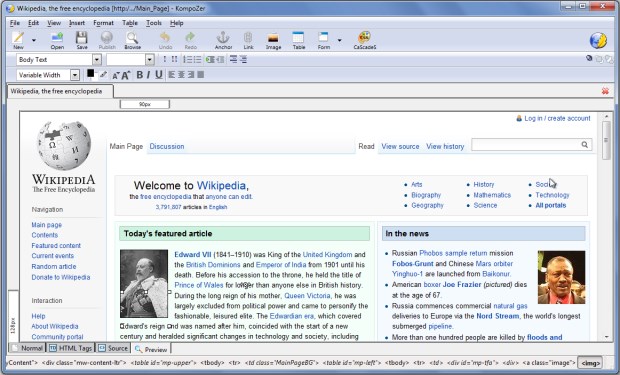This screenshot has height=375, width=620.
Task: Open the Format menu
Action: (103, 23)
